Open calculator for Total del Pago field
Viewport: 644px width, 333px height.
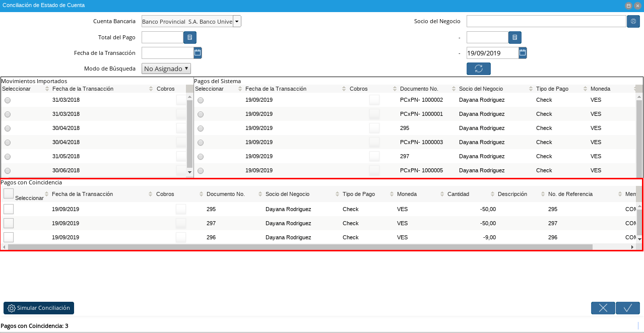(189, 37)
